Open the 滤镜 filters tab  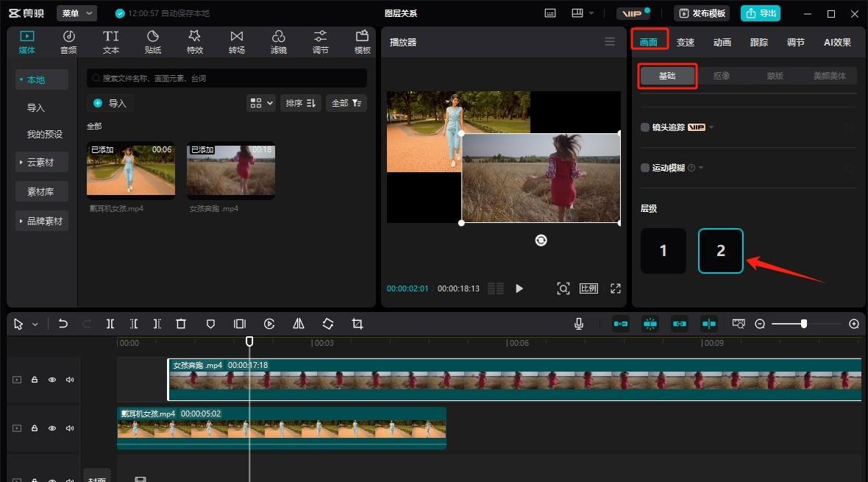(279, 42)
